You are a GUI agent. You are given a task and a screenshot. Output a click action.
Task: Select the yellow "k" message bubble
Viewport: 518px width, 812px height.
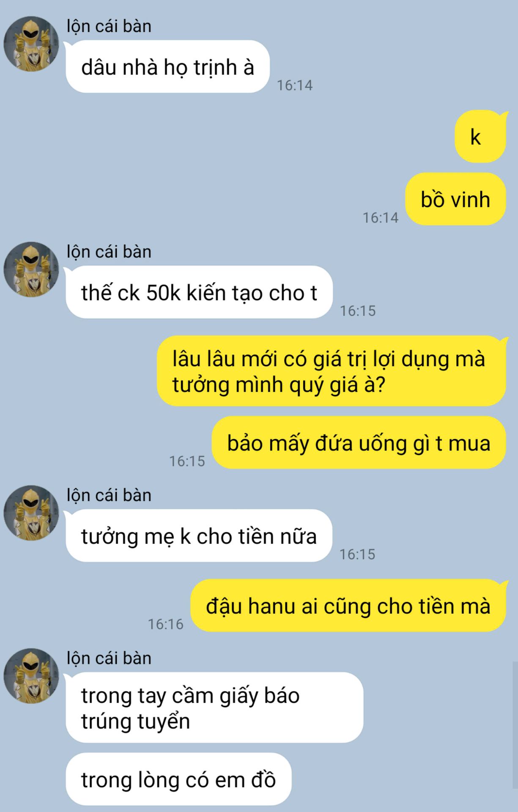pyautogui.click(x=480, y=137)
